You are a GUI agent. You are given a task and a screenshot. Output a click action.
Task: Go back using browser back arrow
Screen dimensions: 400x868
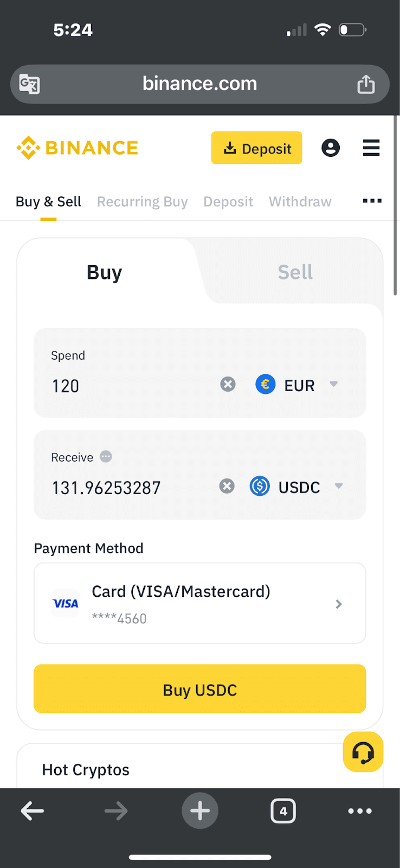(33, 811)
